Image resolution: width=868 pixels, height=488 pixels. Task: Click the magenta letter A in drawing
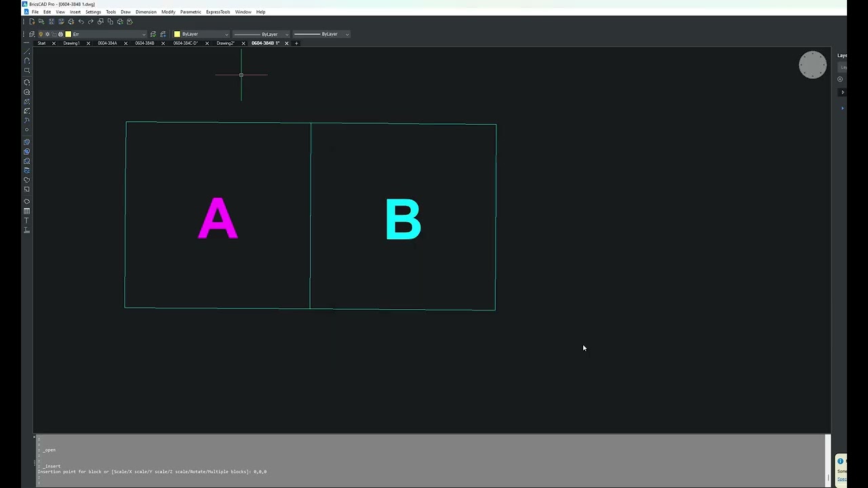[218, 218]
